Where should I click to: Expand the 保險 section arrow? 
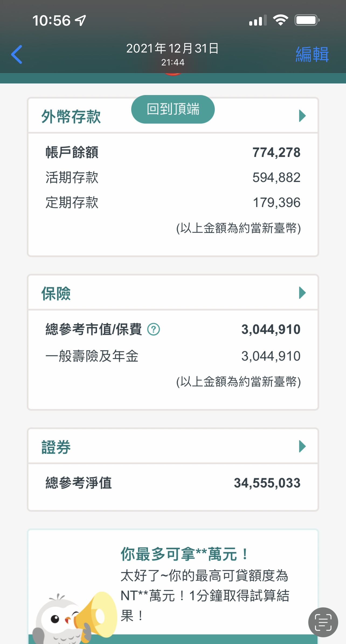point(302,293)
